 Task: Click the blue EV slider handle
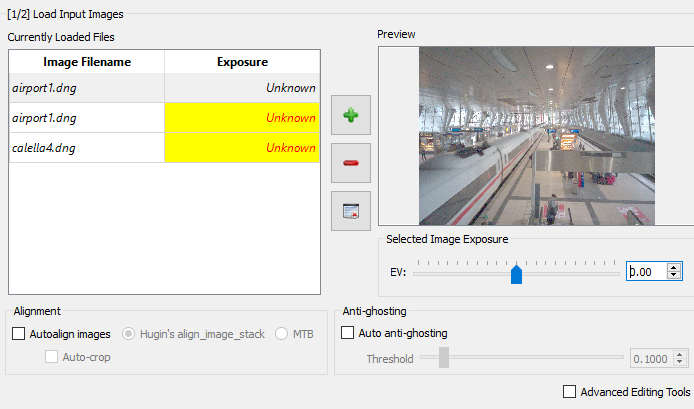(x=517, y=274)
